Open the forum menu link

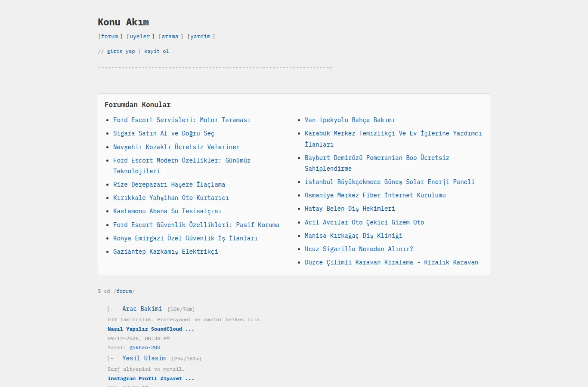(x=110, y=37)
